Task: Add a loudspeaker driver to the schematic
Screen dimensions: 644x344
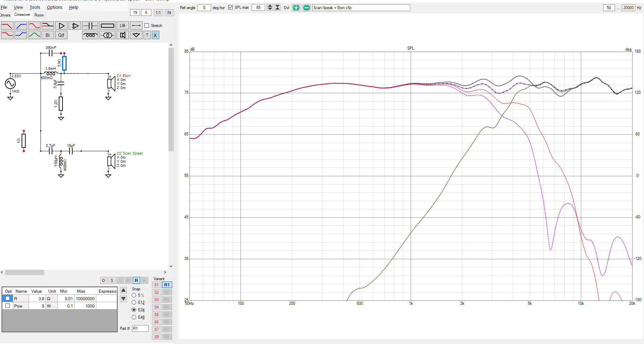Action: pyautogui.click(x=123, y=35)
